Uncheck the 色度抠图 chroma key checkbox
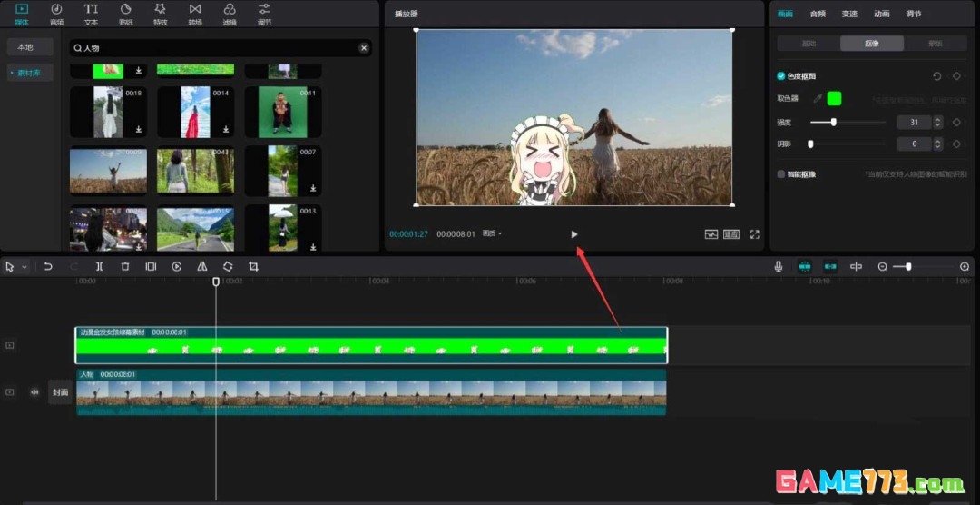Viewport: 980px width, 505px height. click(x=781, y=76)
